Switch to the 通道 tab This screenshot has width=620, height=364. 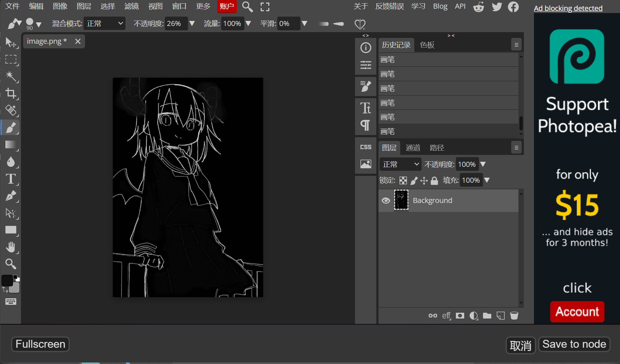[413, 148]
